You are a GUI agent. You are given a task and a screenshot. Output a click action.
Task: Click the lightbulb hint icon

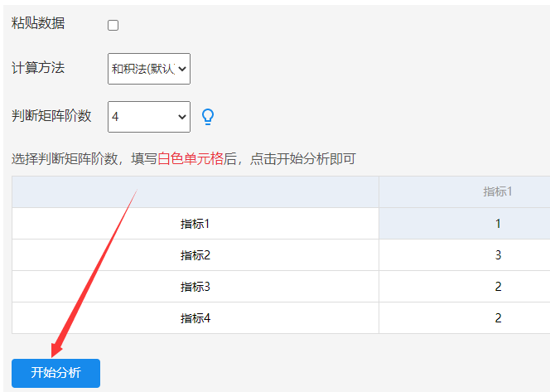(208, 117)
